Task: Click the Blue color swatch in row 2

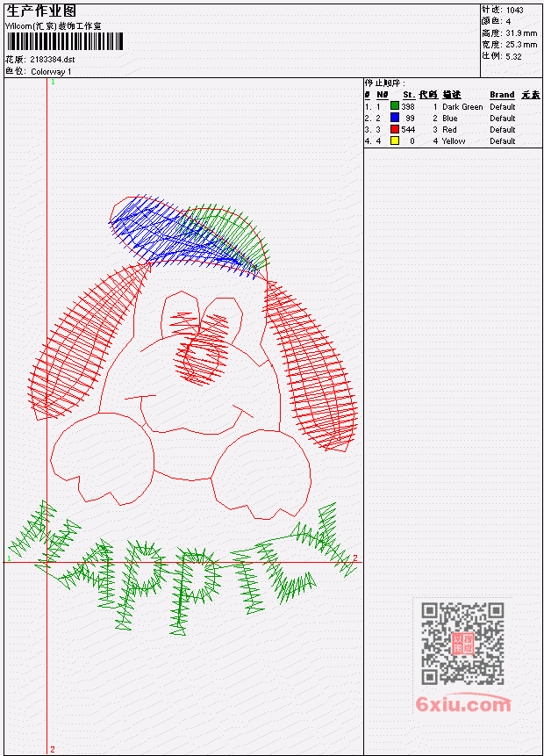Action: click(x=395, y=118)
